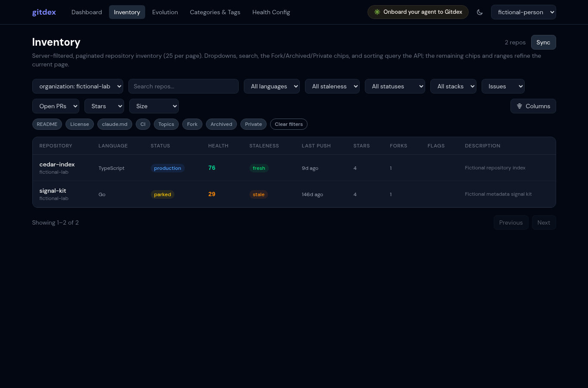Toggle the claude.md filter chip

pos(115,124)
